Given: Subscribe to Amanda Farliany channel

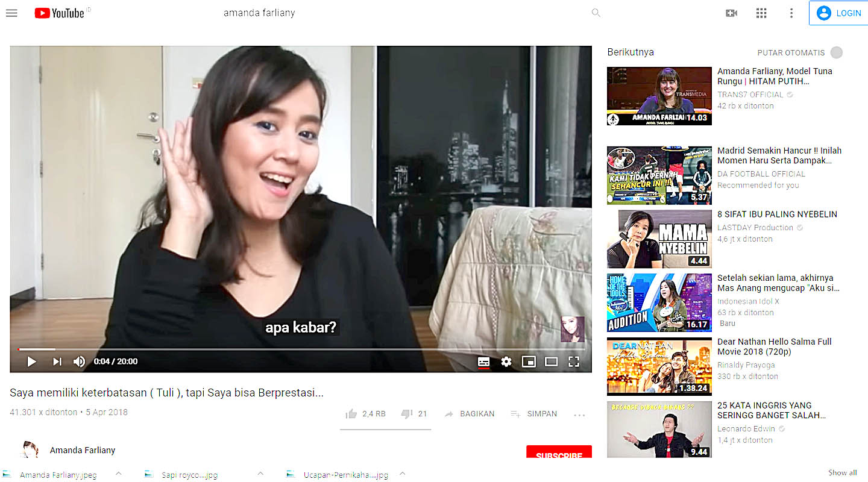Looking at the screenshot, I should (x=559, y=454).
